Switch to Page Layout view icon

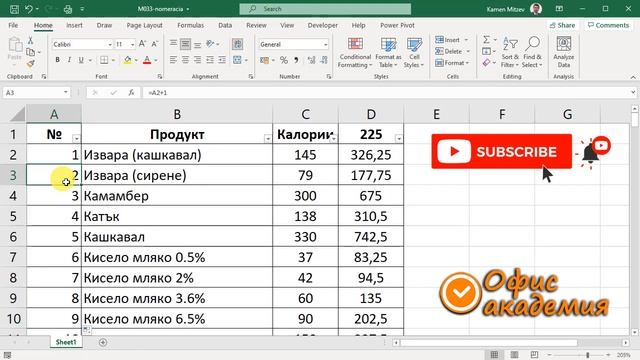pos(514,355)
